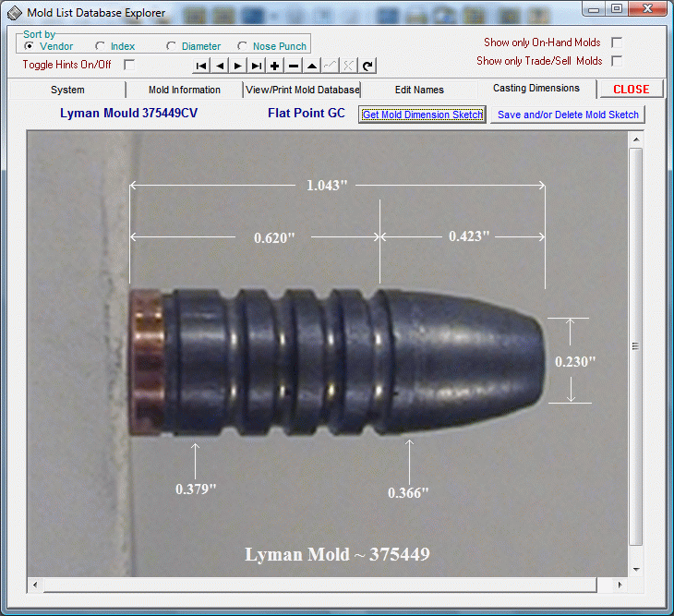Image resolution: width=674 pixels, height=616 pixels.
Task: Advance to the next mold record
Action: (x=238, y=66)
